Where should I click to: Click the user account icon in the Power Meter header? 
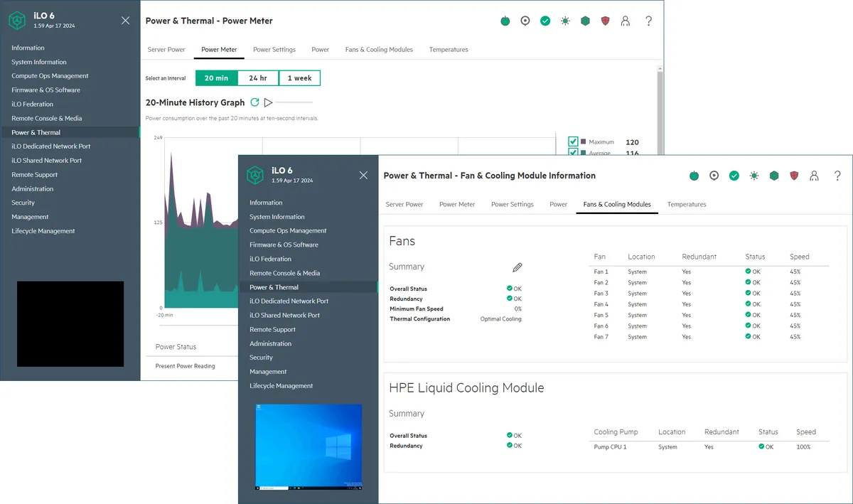pos(625,21)
